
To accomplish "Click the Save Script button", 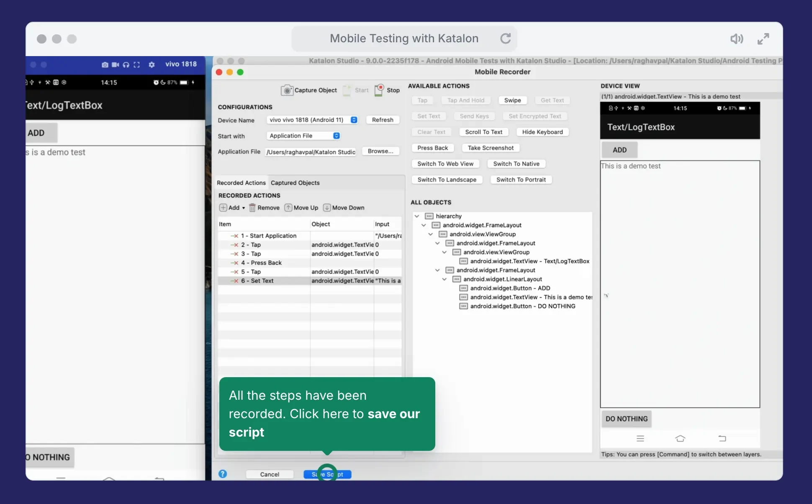I will [x=327, y=474].
